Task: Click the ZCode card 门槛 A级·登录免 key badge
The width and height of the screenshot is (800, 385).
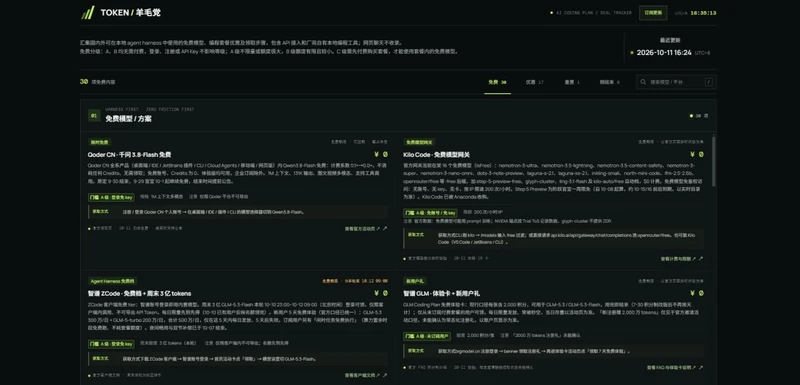Action: click(111, 344)
